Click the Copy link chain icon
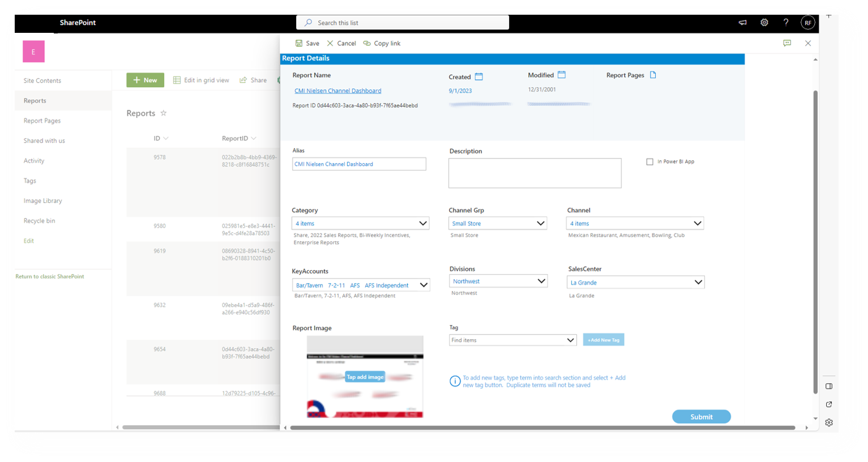The height and width of the screenshot is (462, 868). click(x=367, y=43)
